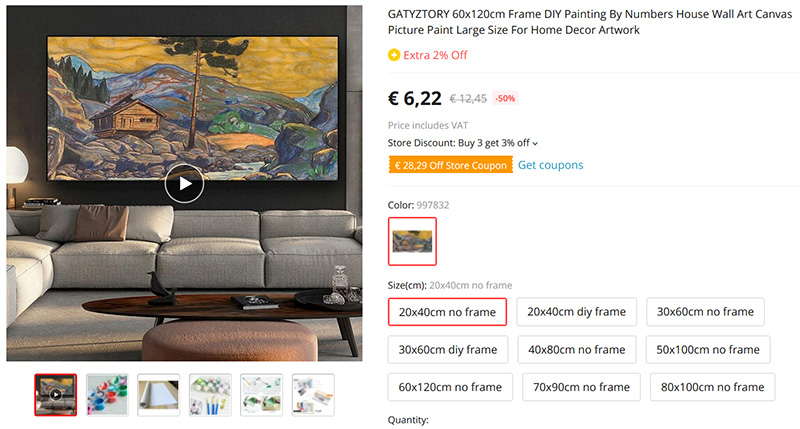
Task: Select size 20x40cm diy frame
Action: pyautogui.click(x=577, y=312)
